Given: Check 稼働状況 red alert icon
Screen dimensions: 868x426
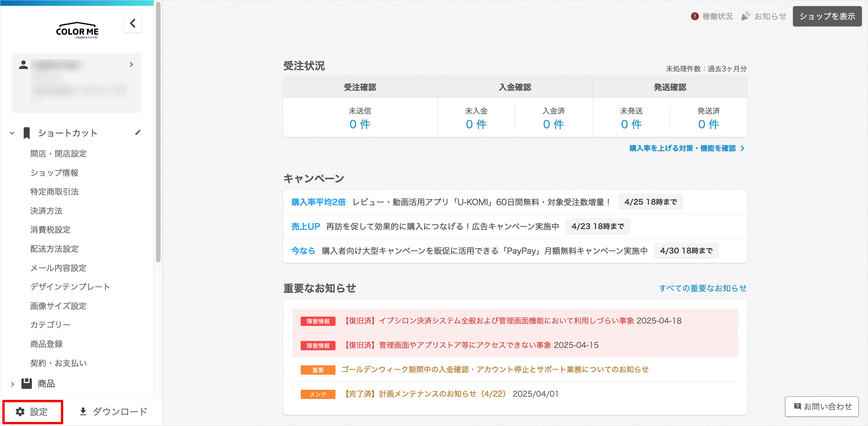Looking at the screenshot, I should pos(694,16).
